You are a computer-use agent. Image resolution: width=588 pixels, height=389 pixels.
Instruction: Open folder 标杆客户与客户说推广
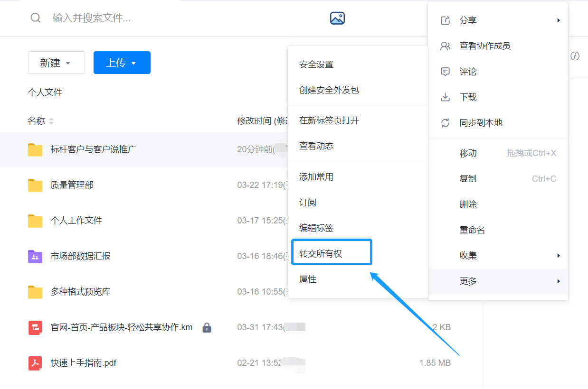pos(94,149)
